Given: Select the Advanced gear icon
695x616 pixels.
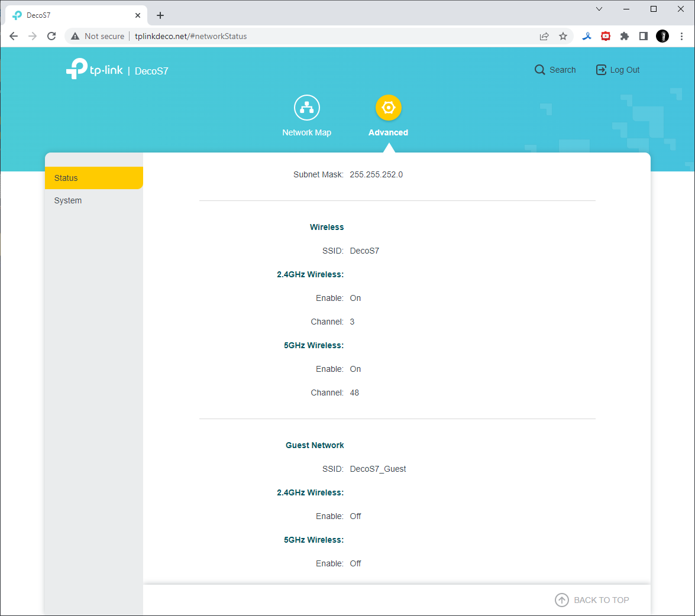Looking at the screenshot, I should (388, 108).
